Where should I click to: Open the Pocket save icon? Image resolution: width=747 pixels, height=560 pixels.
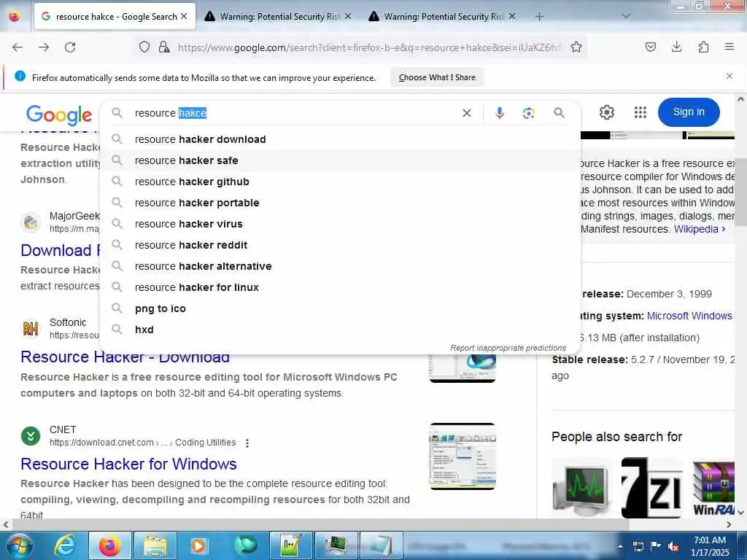click(x=651, y=47)
